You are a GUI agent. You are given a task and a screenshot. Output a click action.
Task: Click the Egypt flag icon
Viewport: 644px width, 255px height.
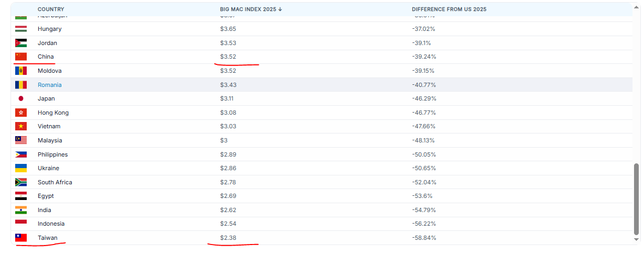point(21,196)
